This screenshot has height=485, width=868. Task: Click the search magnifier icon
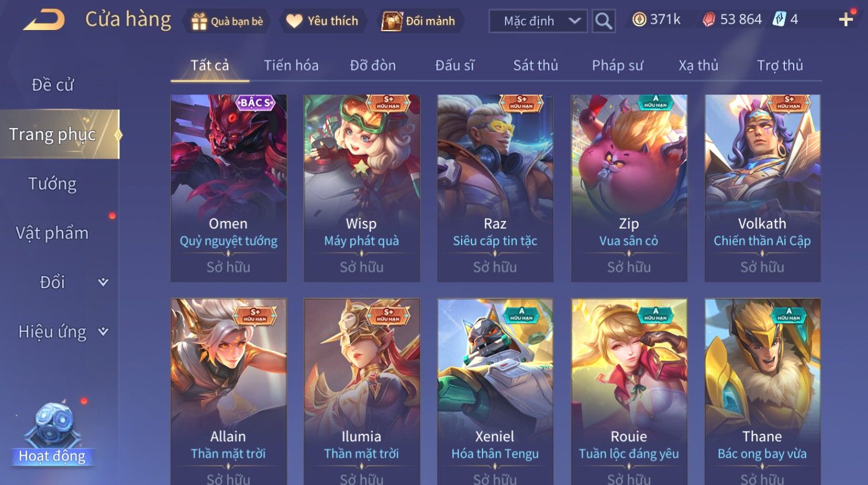pos(603,21)
